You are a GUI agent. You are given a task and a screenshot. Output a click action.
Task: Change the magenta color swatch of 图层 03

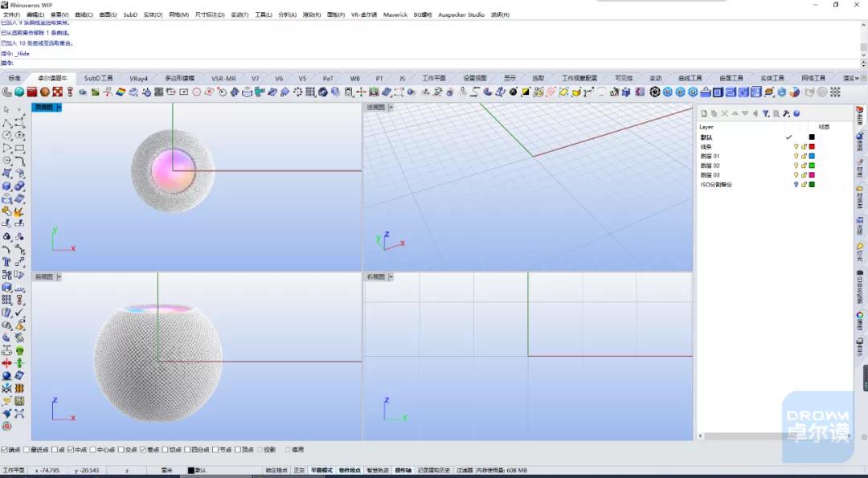tap(812, 175)
